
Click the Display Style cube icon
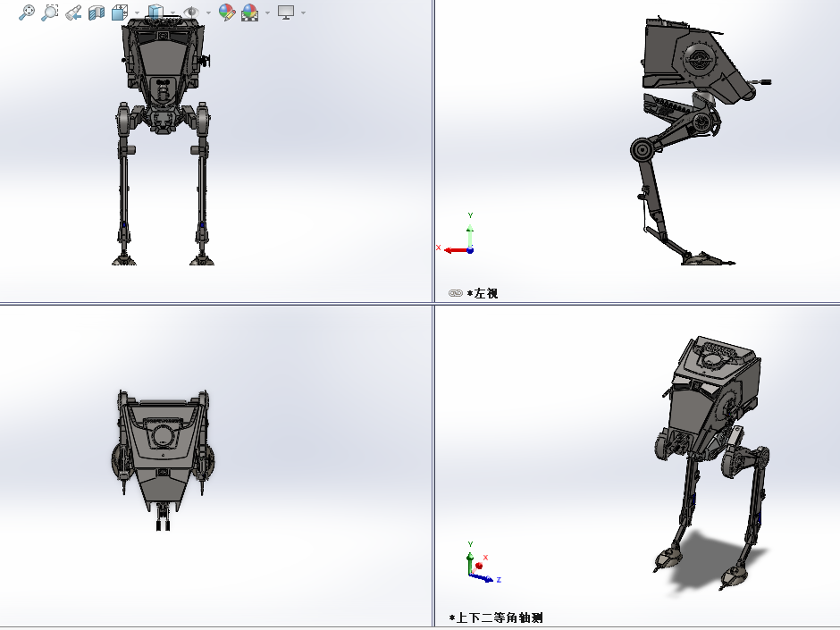click(x=155, y=13)
